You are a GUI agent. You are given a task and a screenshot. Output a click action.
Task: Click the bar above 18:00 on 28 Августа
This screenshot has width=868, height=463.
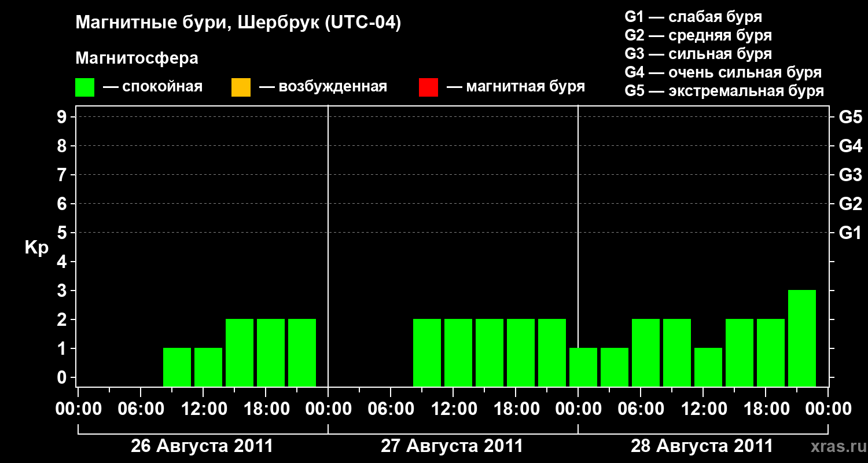pyautogui.click(x=771, y=352)
